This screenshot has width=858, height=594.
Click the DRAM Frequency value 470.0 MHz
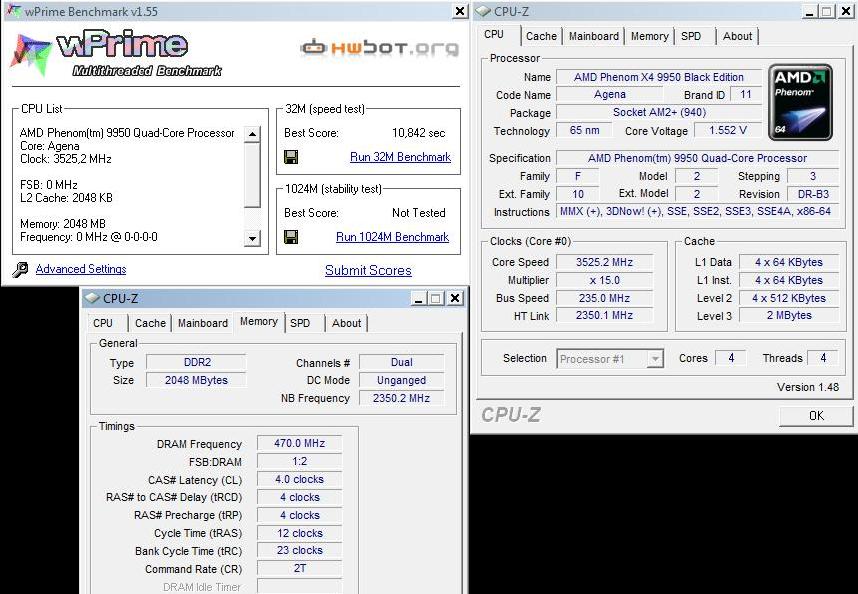[x=299, y=444]
